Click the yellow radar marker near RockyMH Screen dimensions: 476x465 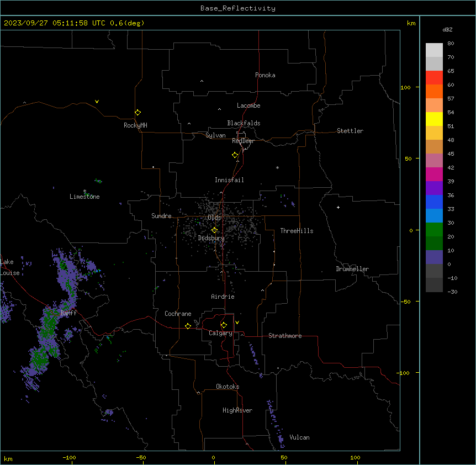[137, 113]
